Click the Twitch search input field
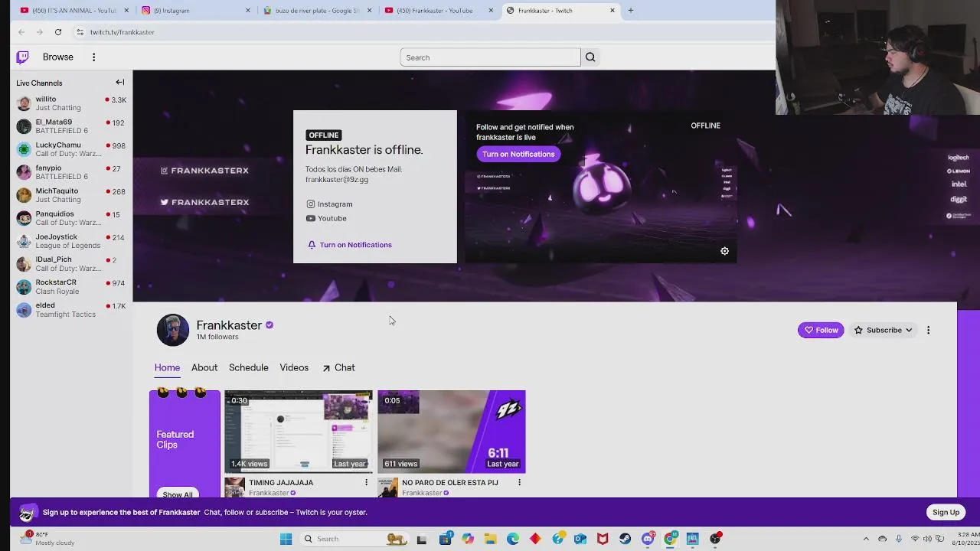This screenshot has width=980, height=551. tap(490, 57)
